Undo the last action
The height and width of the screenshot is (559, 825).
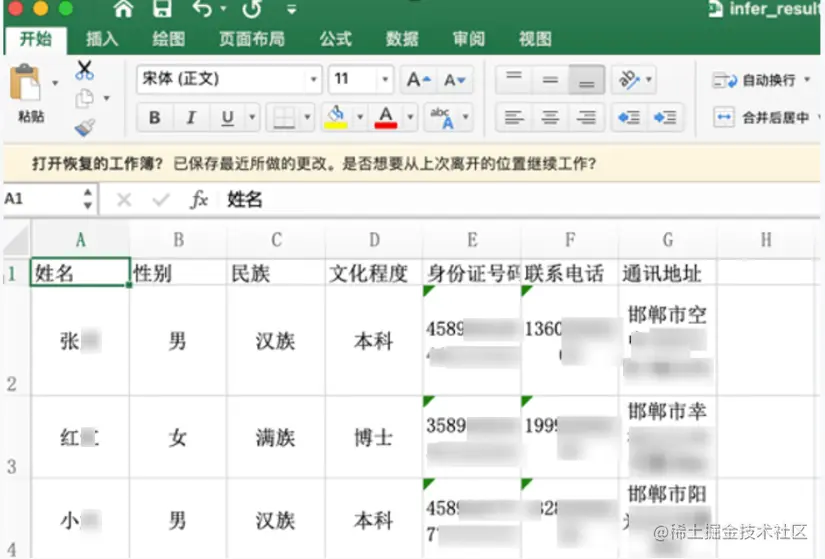point(202,9)
